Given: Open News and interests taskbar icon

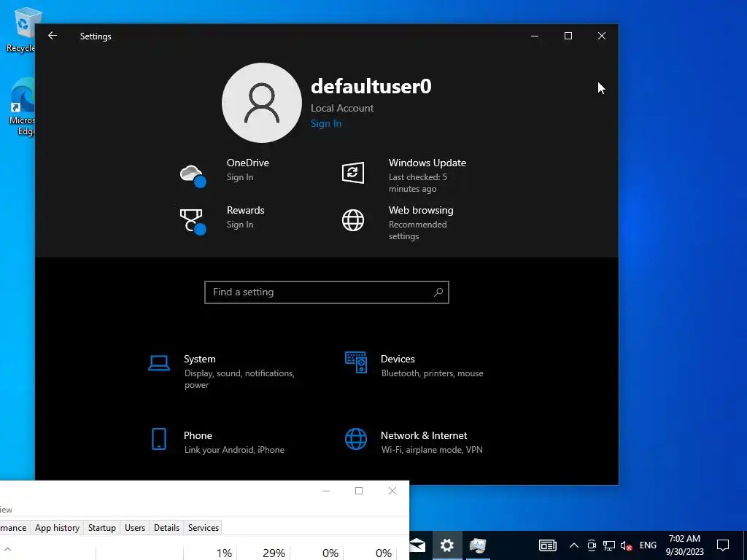Looking at the screenshot, I should click(x=547, y=545).
